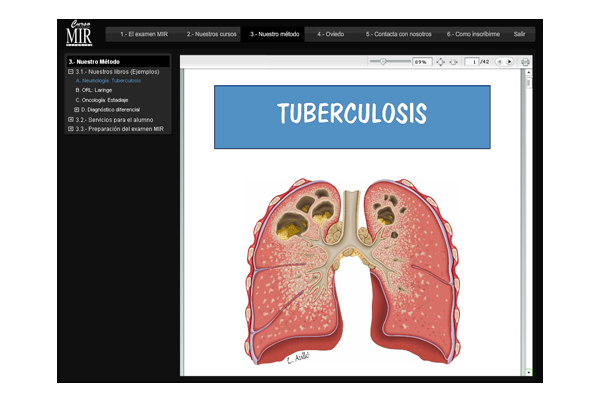Expand the 3.3.- Preparación del examen MIR node
This screenshot has height=400, width=600.
coord(70,129)
